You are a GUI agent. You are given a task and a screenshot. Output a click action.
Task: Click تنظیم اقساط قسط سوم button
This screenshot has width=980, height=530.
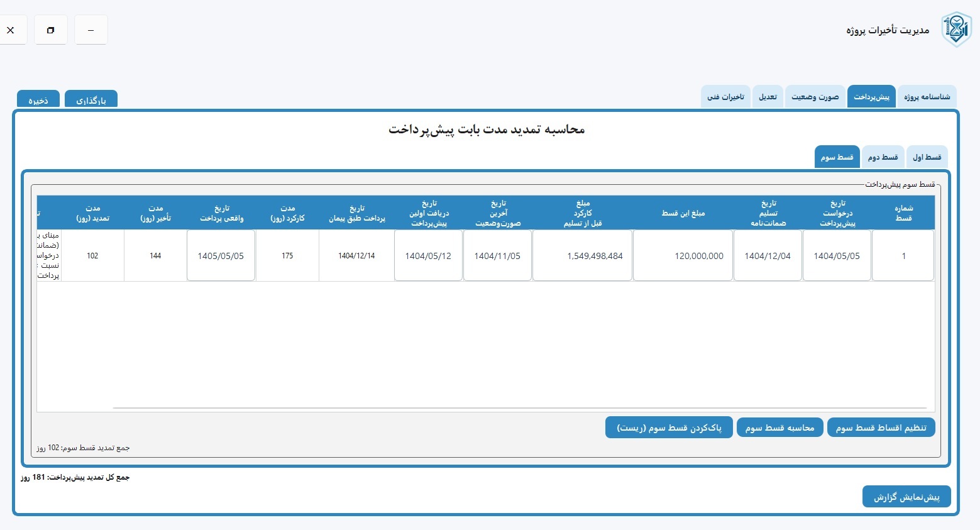coord(881,428)
